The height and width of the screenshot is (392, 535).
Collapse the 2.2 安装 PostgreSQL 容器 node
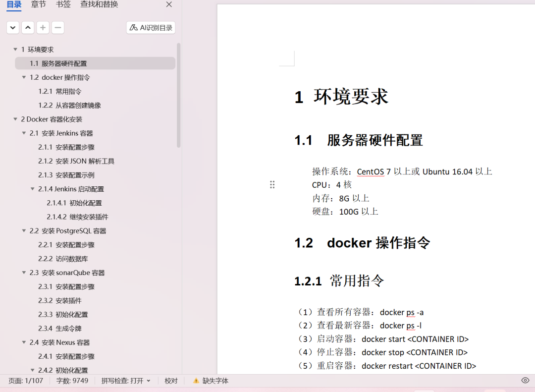click(x=24, y=231)
